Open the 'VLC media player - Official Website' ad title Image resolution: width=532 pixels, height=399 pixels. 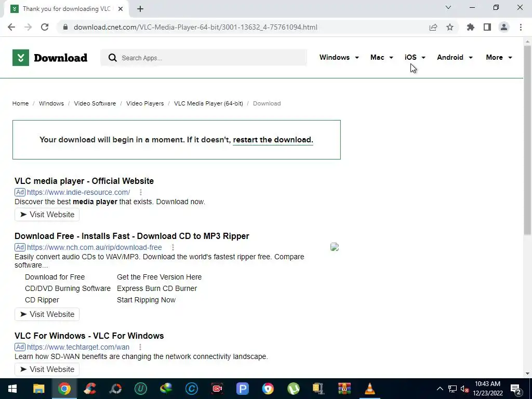(84, 181)
